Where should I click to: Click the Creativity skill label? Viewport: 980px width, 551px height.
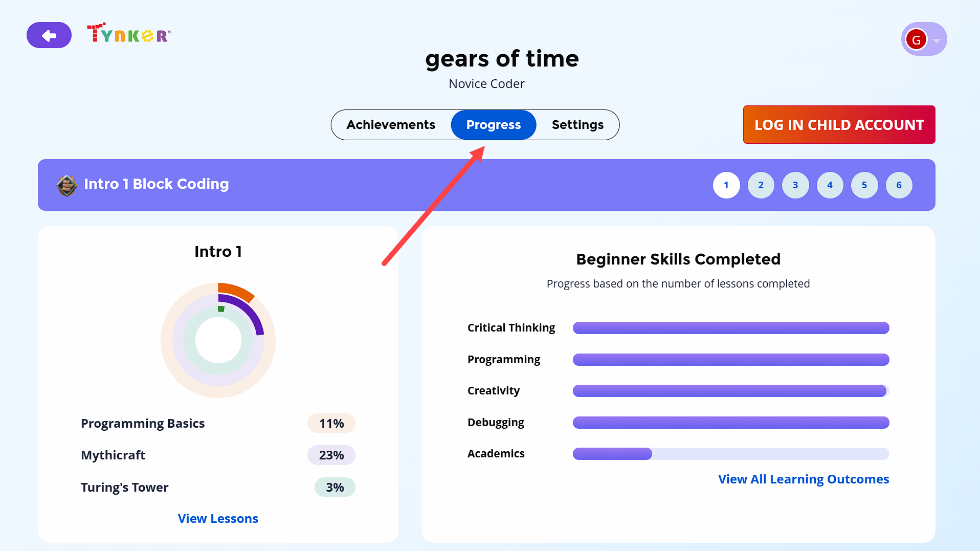(494, 391)
